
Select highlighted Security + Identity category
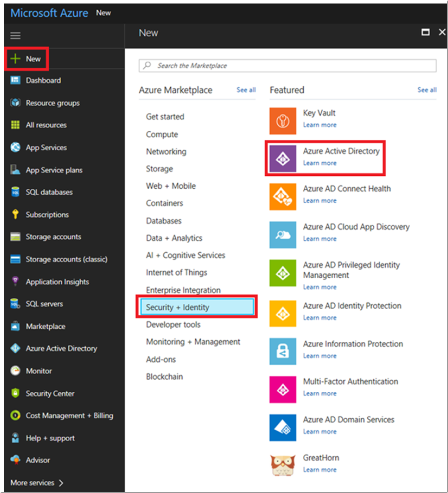pyautogui.click(x=197, y=307)
